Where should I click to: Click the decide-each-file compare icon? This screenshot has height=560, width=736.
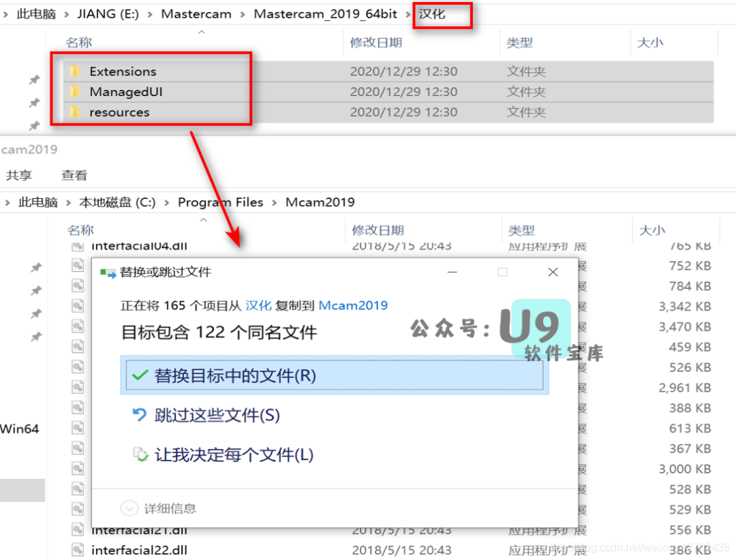[x=140, y=455]
